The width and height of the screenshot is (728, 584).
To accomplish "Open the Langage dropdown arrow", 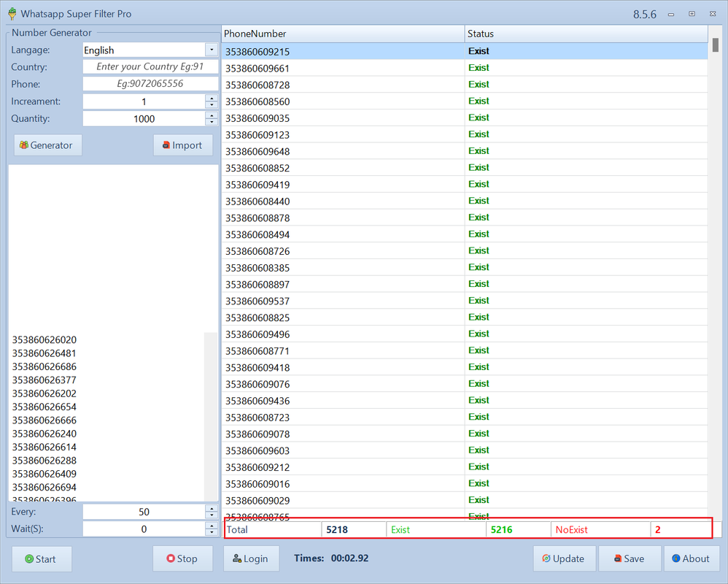I will (x=212, y=50).
